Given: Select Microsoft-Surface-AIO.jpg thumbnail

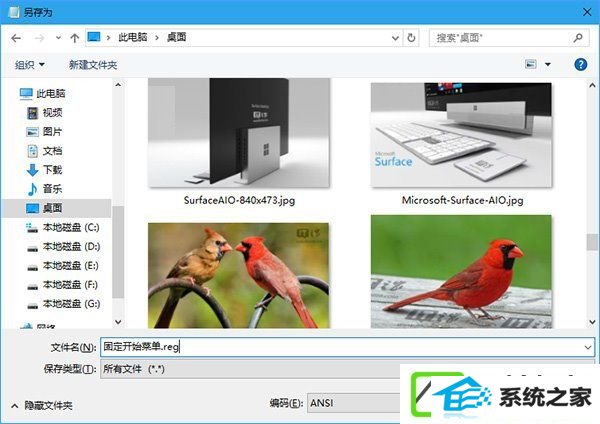Looking at the screenshot, I should pos(461,135).
